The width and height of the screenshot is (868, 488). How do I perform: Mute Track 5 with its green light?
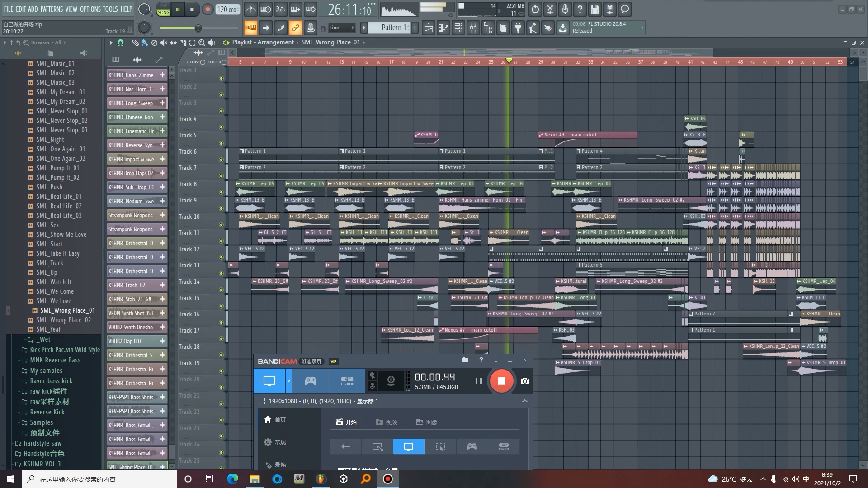(x=221, y=143)
